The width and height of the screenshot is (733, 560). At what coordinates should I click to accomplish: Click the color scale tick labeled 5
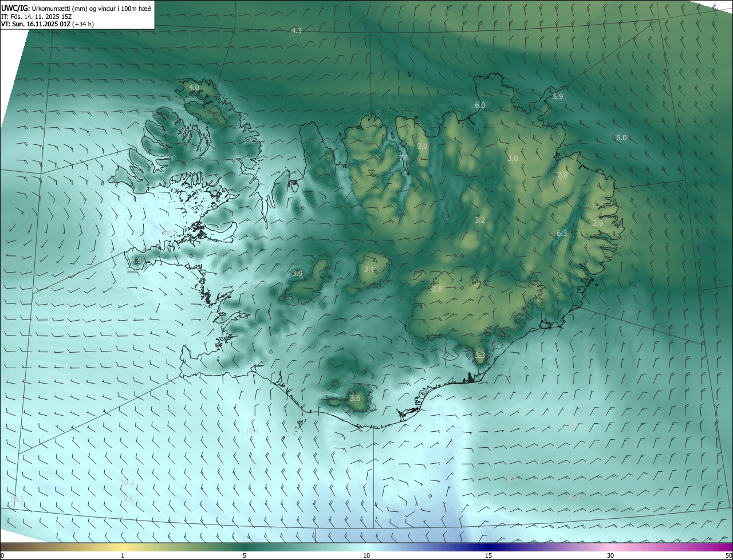click(x=245, y=555)
